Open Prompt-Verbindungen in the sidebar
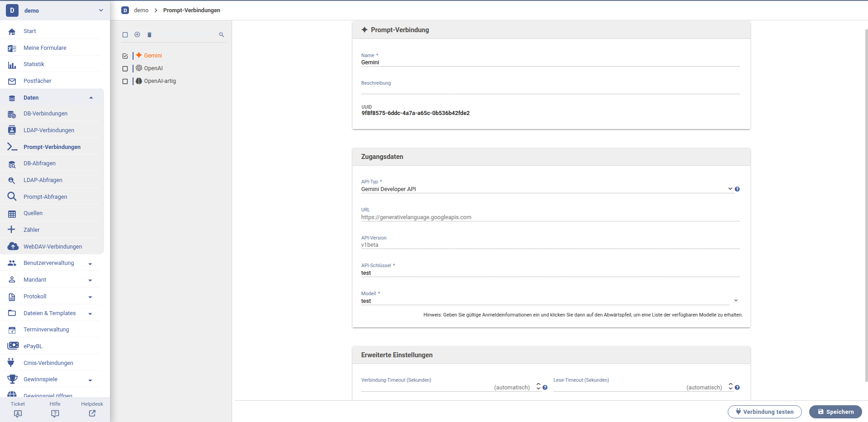 coord(52,147)
